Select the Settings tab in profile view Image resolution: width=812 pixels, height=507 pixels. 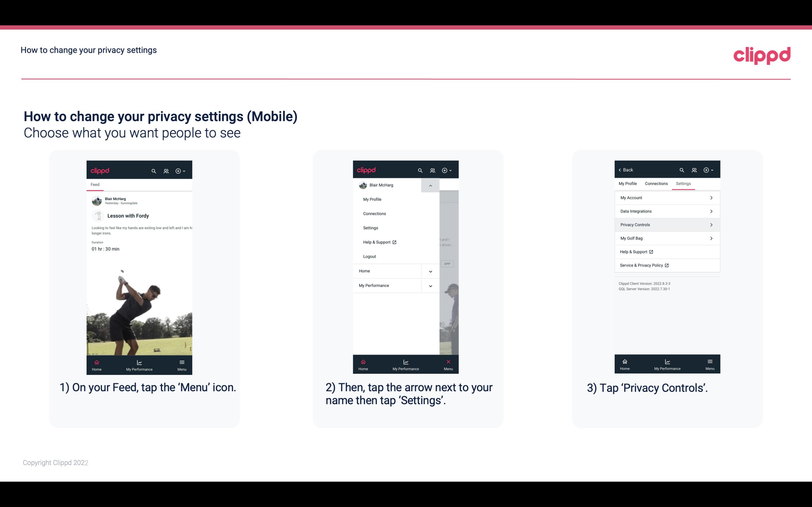683,183
